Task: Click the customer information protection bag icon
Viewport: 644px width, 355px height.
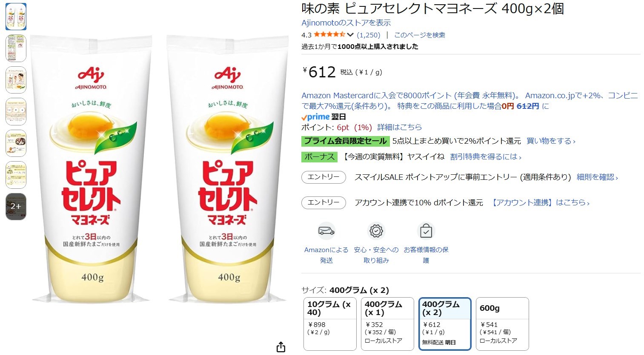Action: 426,231
